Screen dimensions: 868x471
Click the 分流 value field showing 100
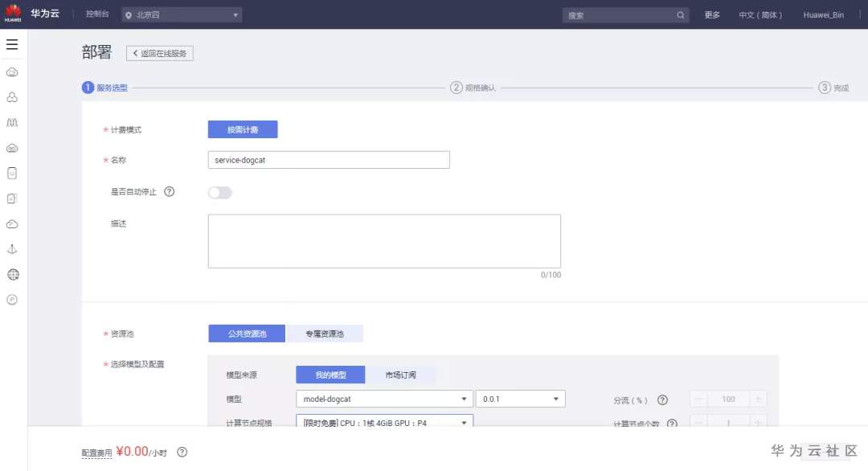click(x=728, y=399)
